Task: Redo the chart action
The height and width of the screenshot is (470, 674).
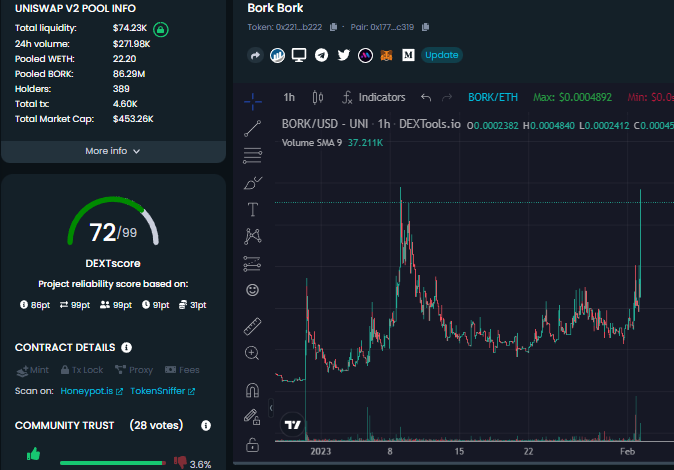Action: [447, 98]
